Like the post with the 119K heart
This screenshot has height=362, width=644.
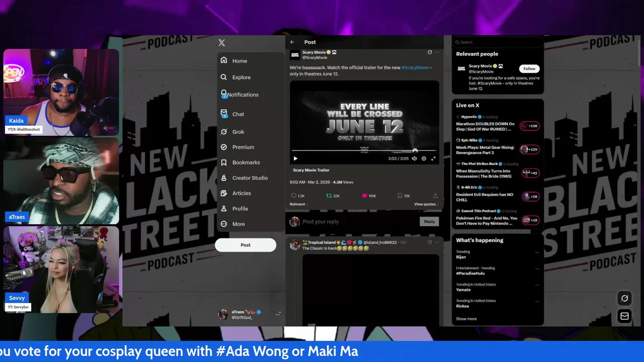coord(364,196)
